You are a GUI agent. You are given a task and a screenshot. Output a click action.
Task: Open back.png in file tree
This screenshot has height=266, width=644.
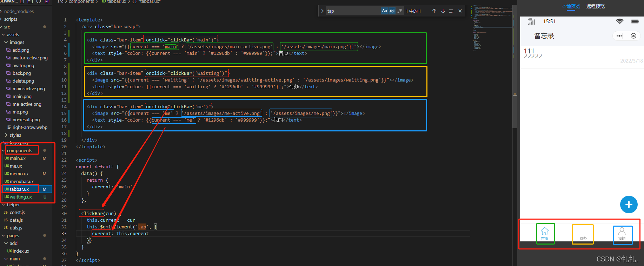21,73
